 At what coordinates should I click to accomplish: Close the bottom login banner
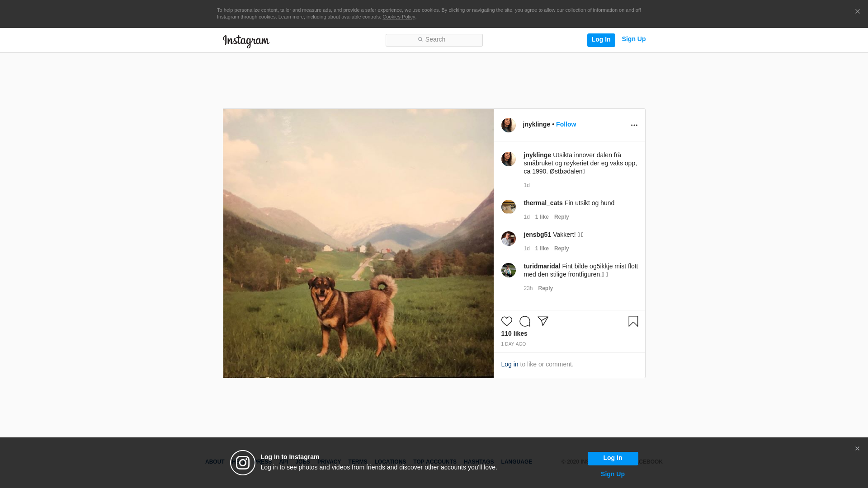857,449
